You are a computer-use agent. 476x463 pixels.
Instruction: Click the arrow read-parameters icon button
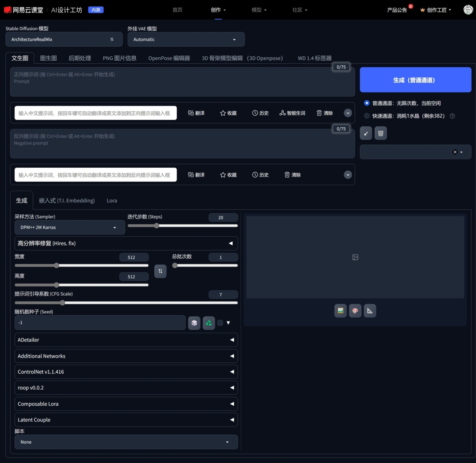pyautogui.click(x=366, y=133)
